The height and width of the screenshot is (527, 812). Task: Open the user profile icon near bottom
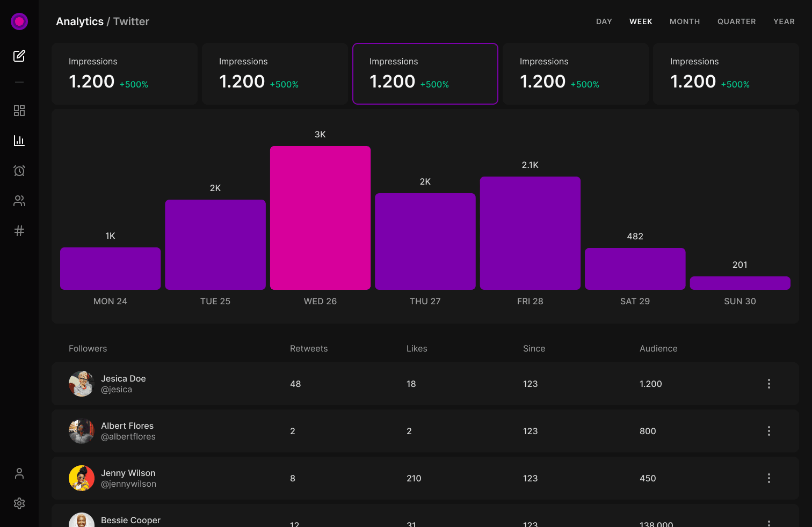tap(19, 473)
